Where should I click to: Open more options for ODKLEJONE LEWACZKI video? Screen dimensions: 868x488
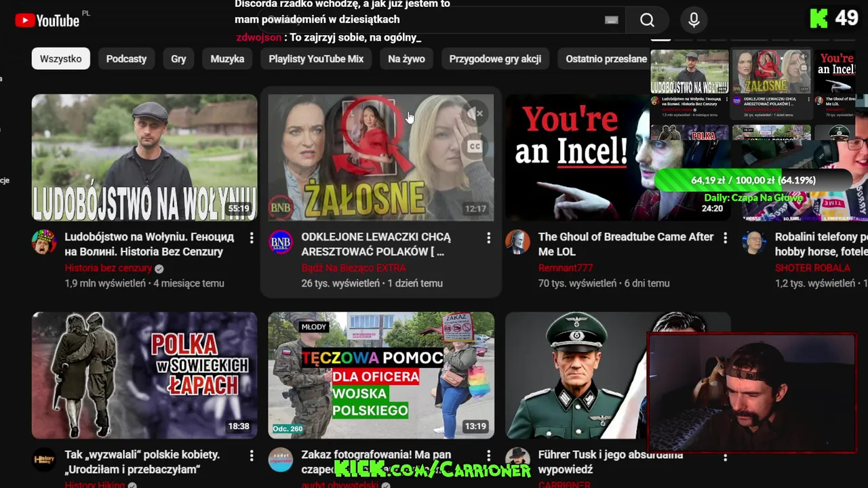[x=488, y=238]
